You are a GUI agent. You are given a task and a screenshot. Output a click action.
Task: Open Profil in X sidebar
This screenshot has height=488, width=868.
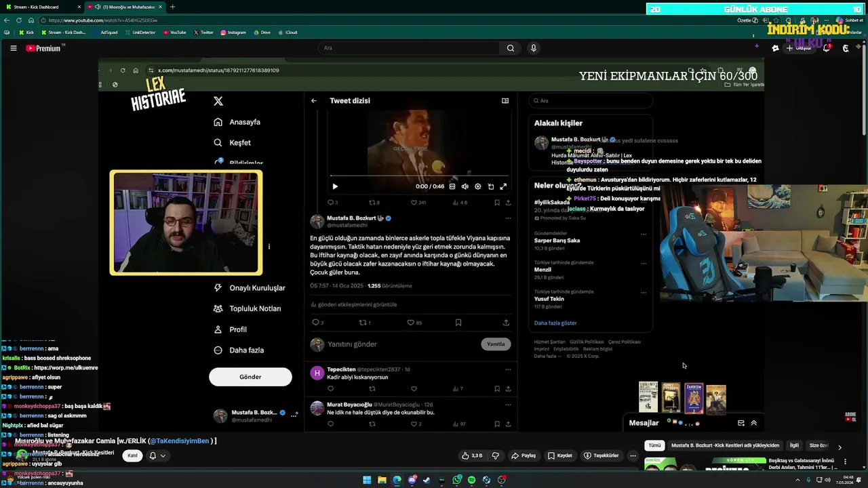(x=230, y=329)
